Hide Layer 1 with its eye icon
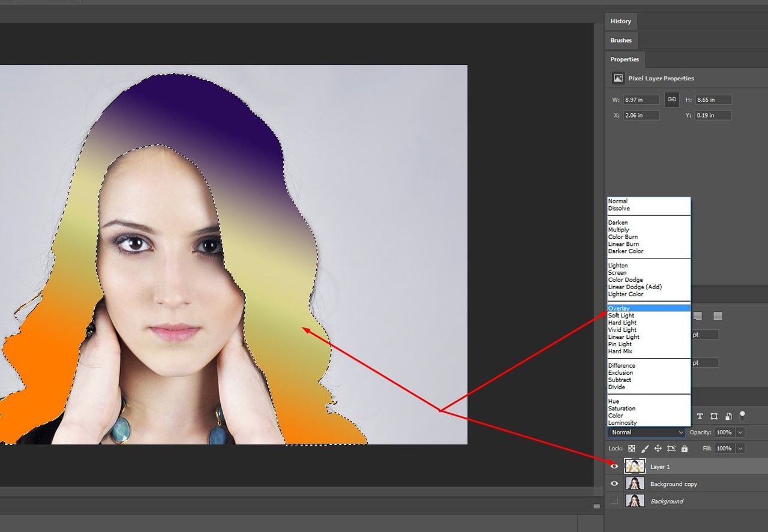Image resolution: width=768 pixels, height=532 pixels. (x=614, y=466)
